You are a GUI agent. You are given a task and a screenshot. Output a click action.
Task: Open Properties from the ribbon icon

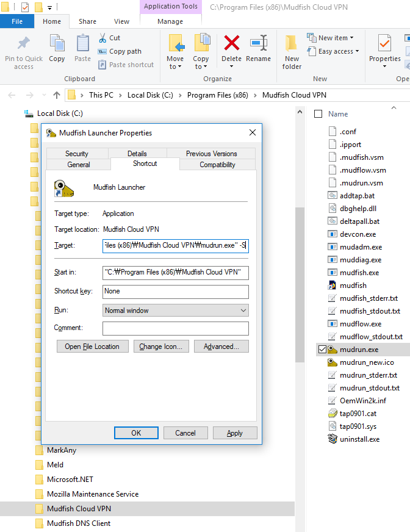point(384,44)
